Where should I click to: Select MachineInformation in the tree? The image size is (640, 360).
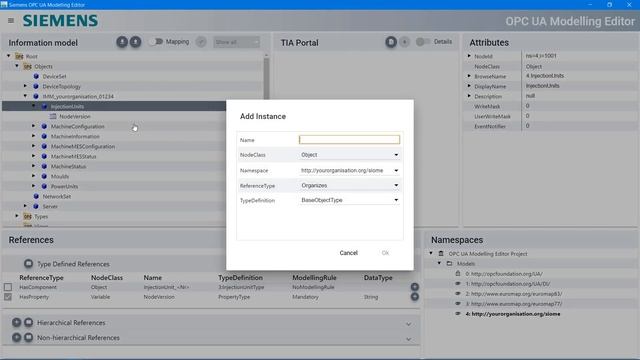point(75,136)
